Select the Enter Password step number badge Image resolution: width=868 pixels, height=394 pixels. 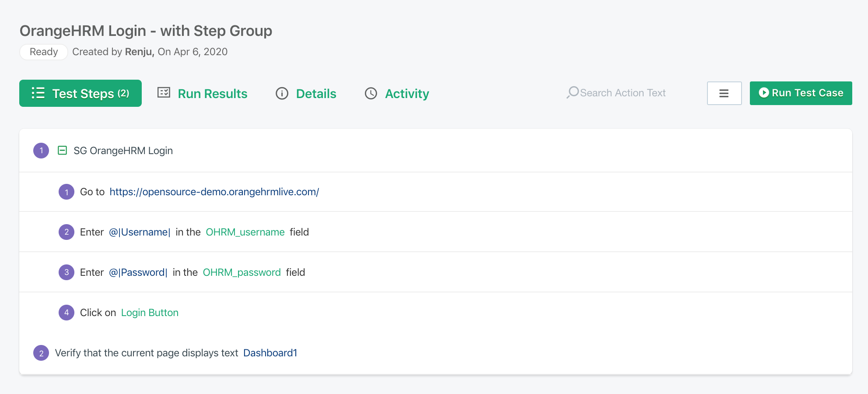[66, 272]
